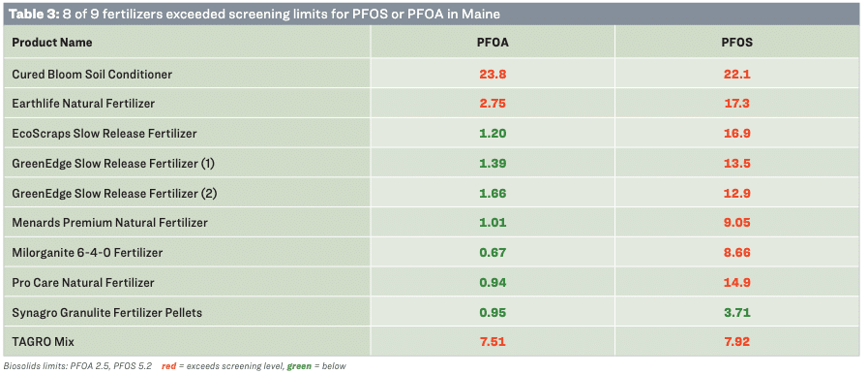The width and height of the screenshot is (868, 374).
Task: Click PFOS value 12.9
Action: point(737,194)
